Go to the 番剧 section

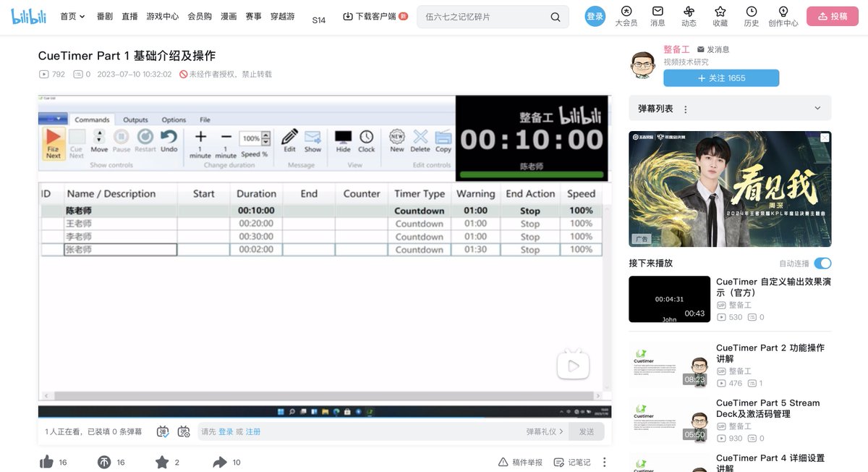(x=105, y=16)
